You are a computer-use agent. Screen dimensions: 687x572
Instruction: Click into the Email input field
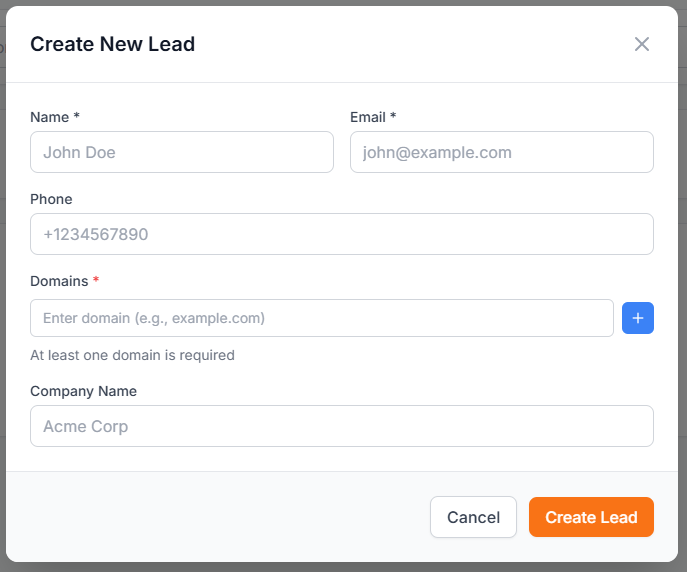tap(501, 152)
